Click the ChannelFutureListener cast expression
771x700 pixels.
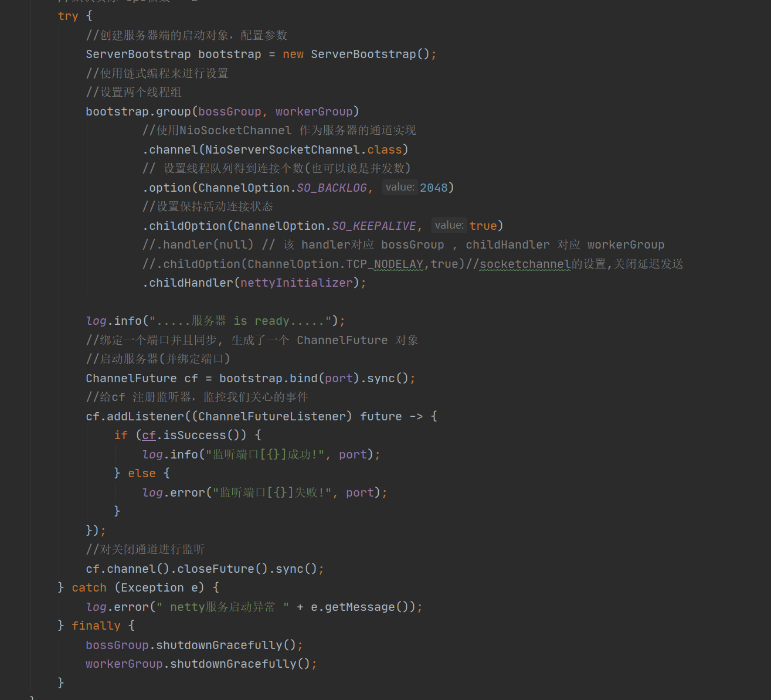coord(269,416)
